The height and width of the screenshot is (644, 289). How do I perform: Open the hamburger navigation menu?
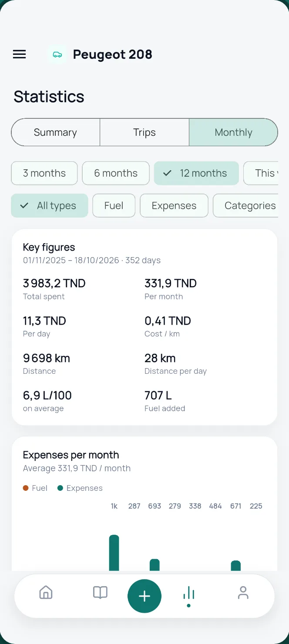coord(19,54)
